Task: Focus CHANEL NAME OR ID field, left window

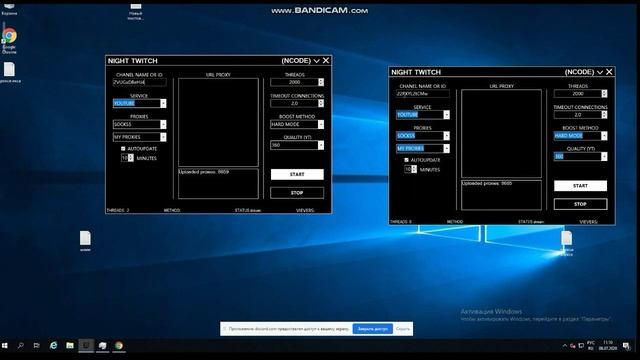Action: point(140,82)
